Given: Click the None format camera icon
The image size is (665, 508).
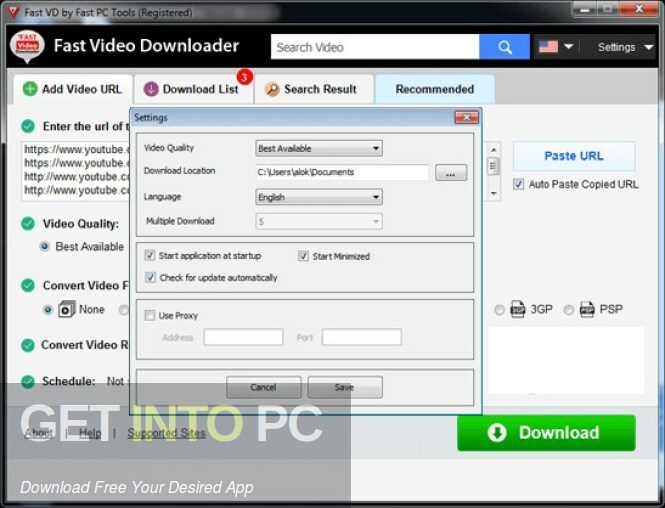Looking at the screenshot, I should (67, 309).
